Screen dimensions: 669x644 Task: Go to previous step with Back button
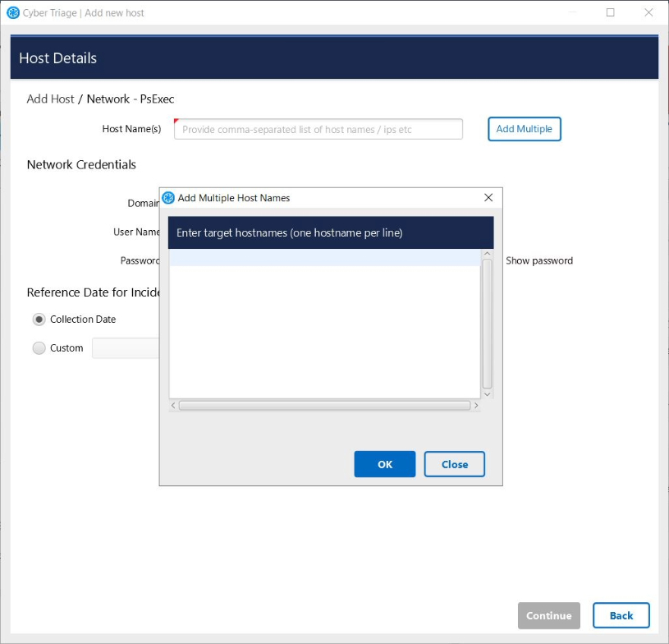(621, 615)
